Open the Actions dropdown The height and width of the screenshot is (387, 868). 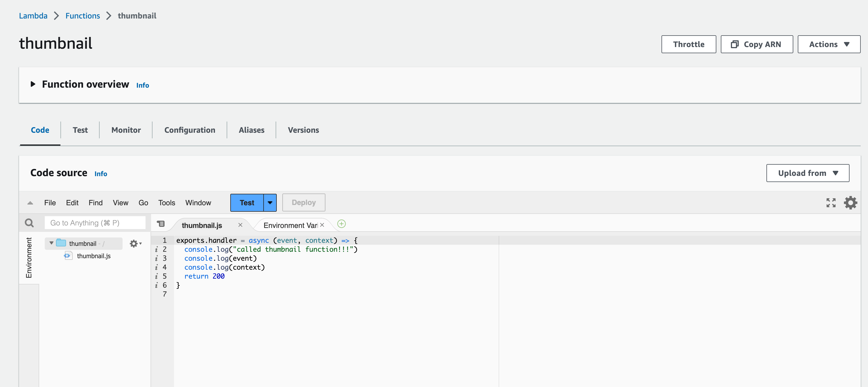click(829, 44)
